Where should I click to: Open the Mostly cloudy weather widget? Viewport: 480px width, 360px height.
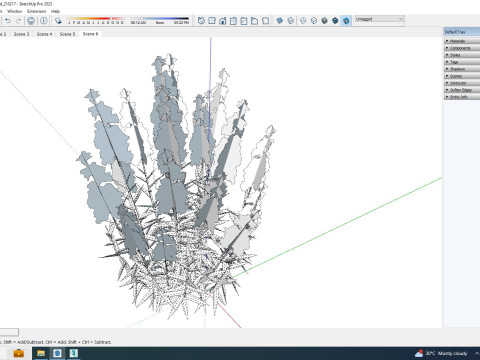pyautogui.click(x=441, y=353)
